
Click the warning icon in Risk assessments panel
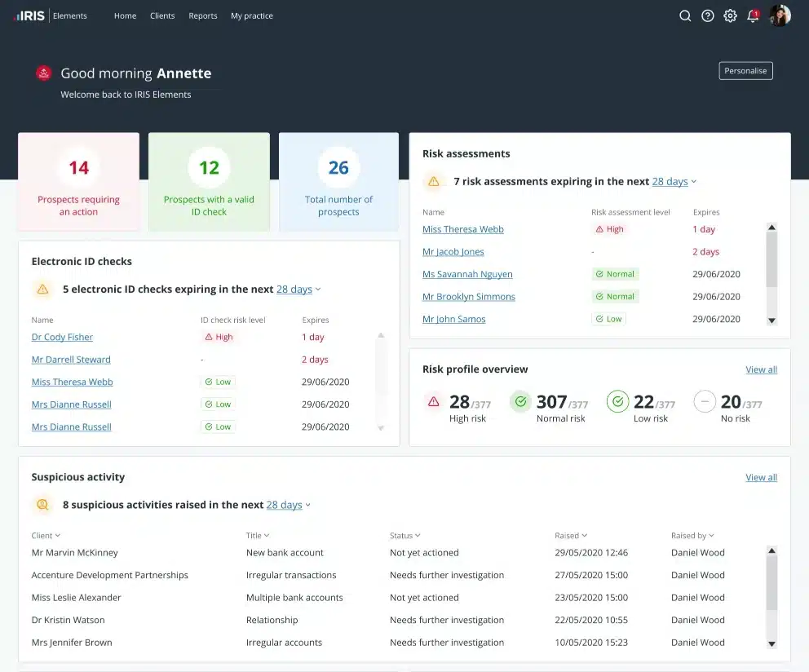[x=433, y=181]
